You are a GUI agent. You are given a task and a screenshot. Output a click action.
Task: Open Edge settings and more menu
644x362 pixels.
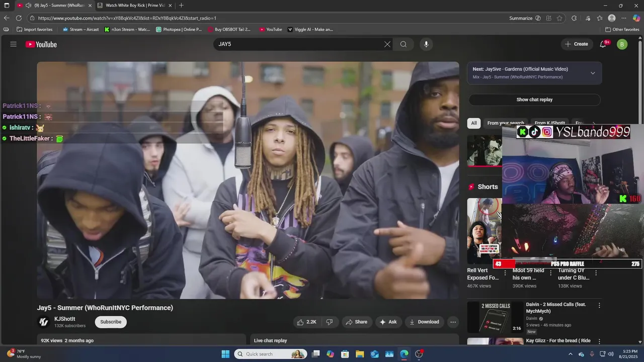tap(624, 18)
